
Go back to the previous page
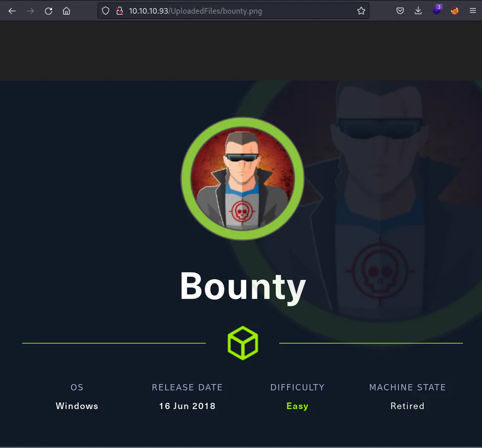point(12,11)
